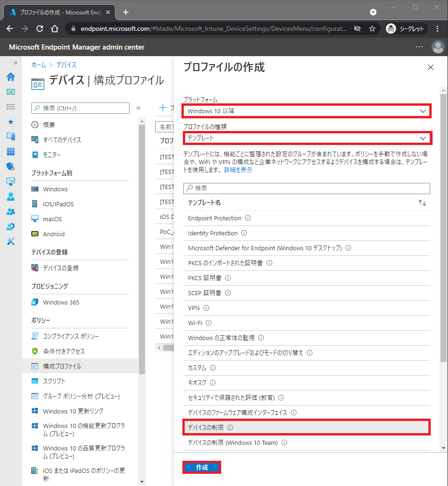This screenshot has width=448, height=486.
Task: Bookmark this page with the star icon
Action: 372,29
